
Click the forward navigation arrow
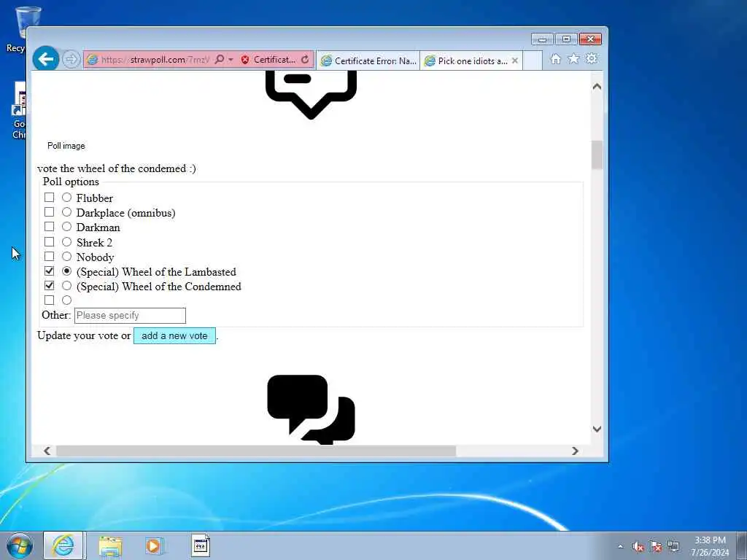pyautogui.click(x=71, y=60)
